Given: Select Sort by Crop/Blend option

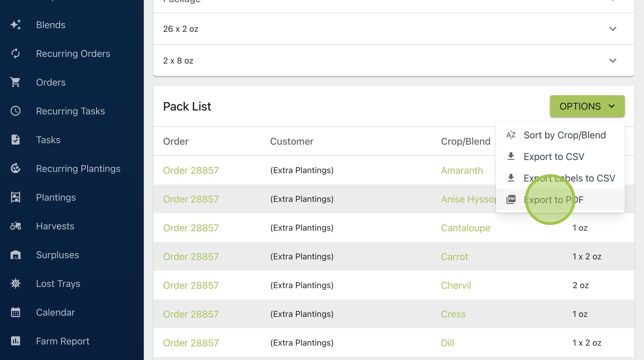Looking at the screenshot, I should pos(560,135).
